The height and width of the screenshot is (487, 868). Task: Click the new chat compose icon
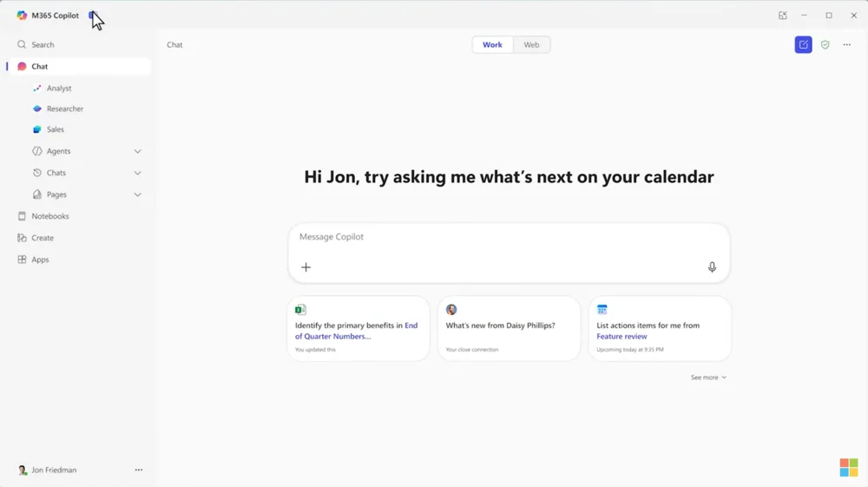click(x=803, y=45)
